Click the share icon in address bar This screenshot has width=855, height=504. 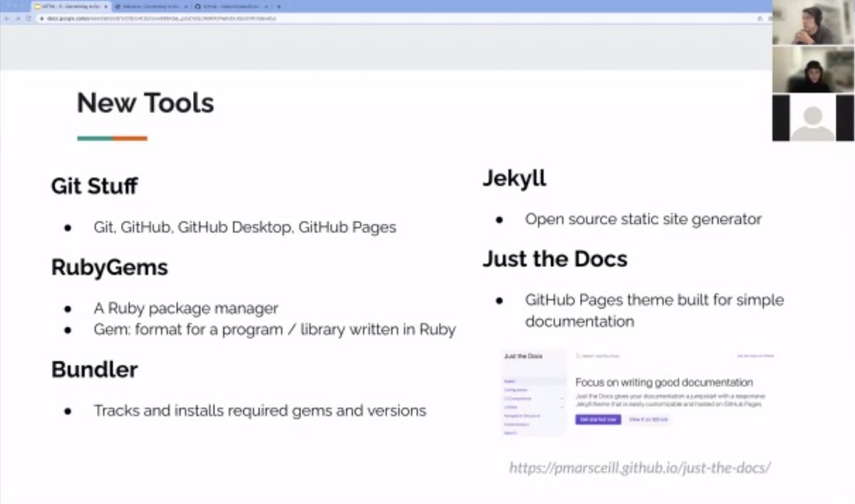tap(760, 18)
